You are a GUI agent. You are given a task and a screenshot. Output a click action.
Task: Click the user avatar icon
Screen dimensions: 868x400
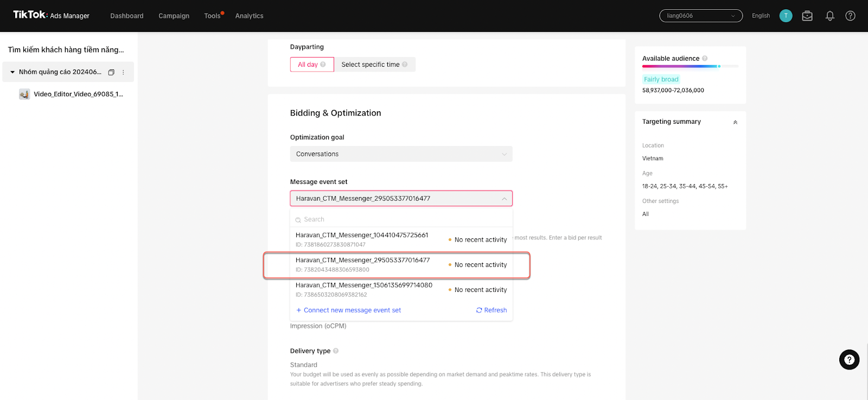(x=786, y=16)
